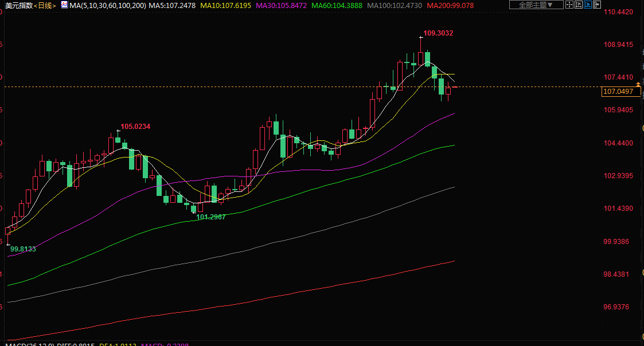Screen dimensions: 644x346
Task: Toggle the blue highlighted chart-play icon
Action: tap(588, 5)
